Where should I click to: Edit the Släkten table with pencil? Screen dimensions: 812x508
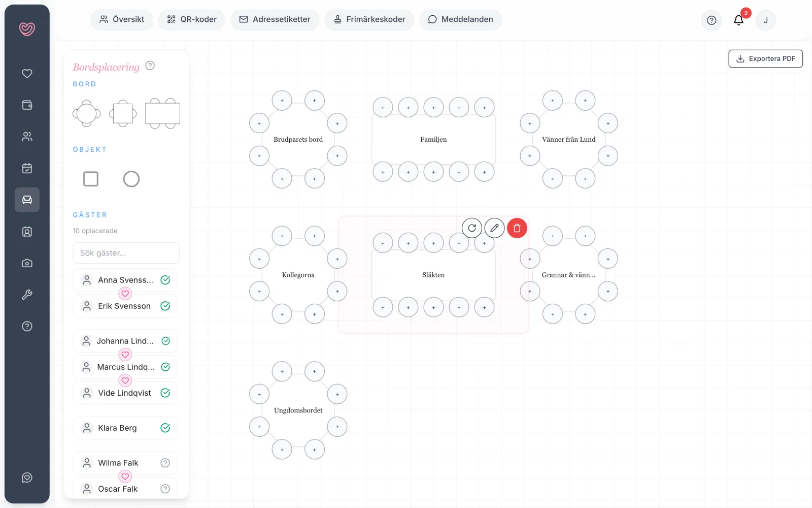tap(494, 228)
